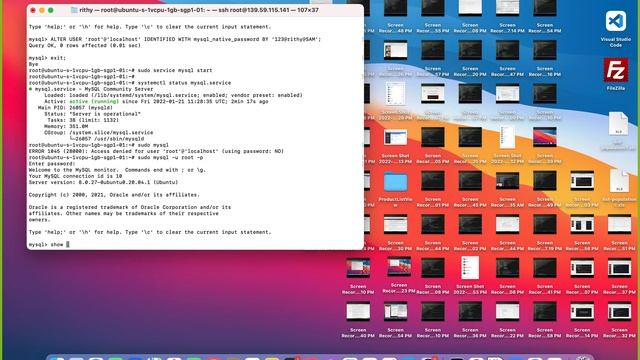Select Screen Recording ending 49 PM

pos(544,181)
